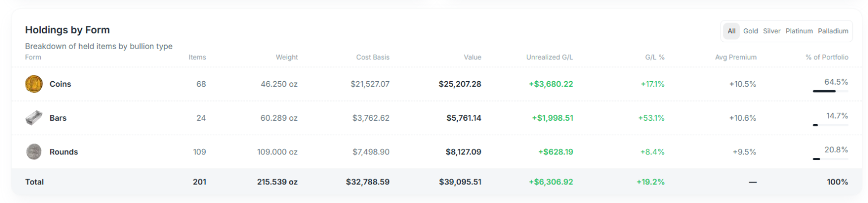Viewport: 868px width, 203px height.
Task: Click the Coins average premium +10.5%
Action: (743, 84)
